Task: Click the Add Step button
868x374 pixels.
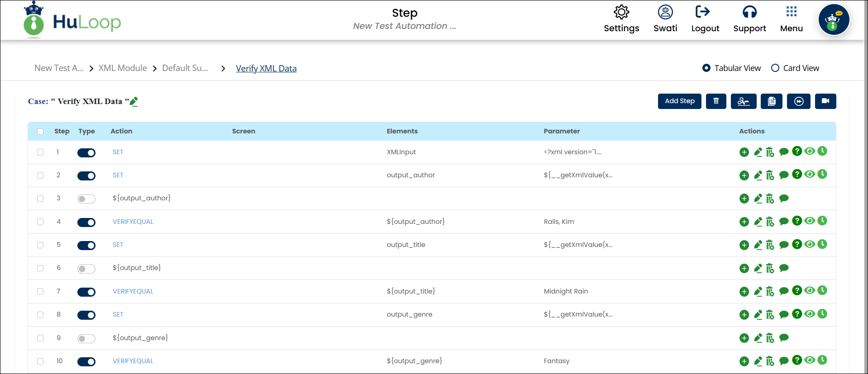Action: (679, 101)
